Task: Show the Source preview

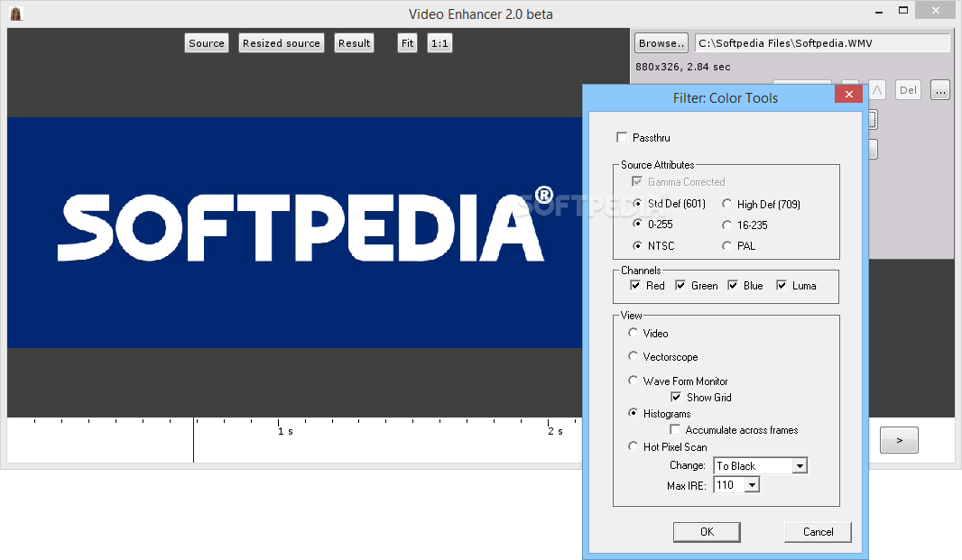Action: coord(206,43)
